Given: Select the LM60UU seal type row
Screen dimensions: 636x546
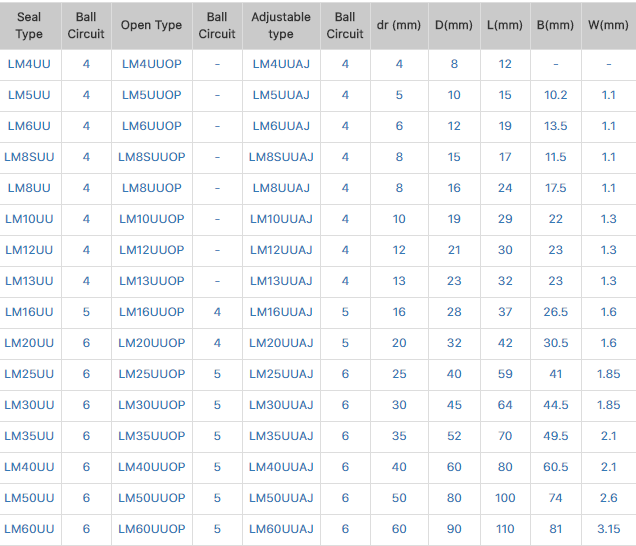Looking at the screenshot, I should (x=30, y=529).
